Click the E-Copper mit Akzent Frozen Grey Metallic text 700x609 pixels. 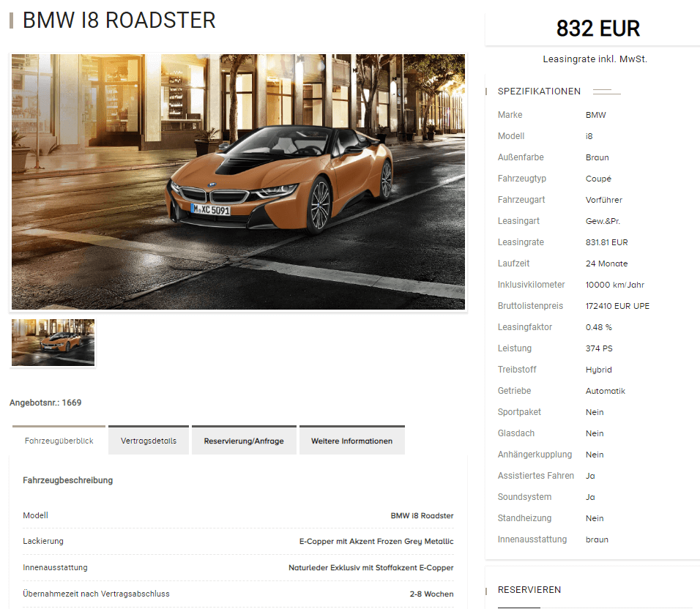pyautogui.click(x=376, y=541)
